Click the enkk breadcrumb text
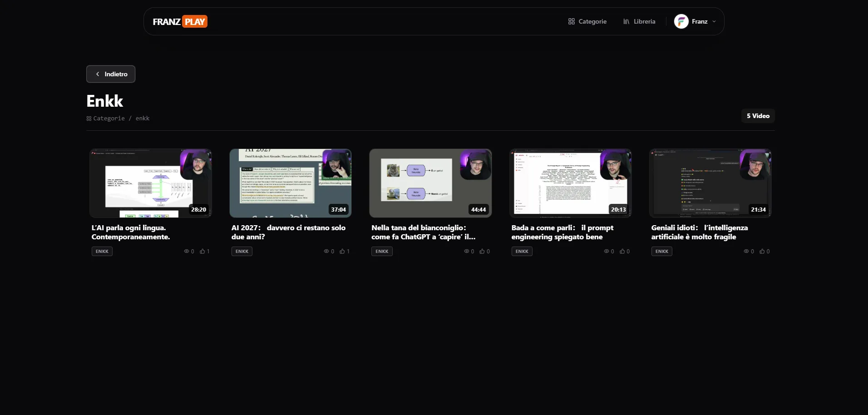Viewport: 868px width, 415px height. (x=143, y=119)
